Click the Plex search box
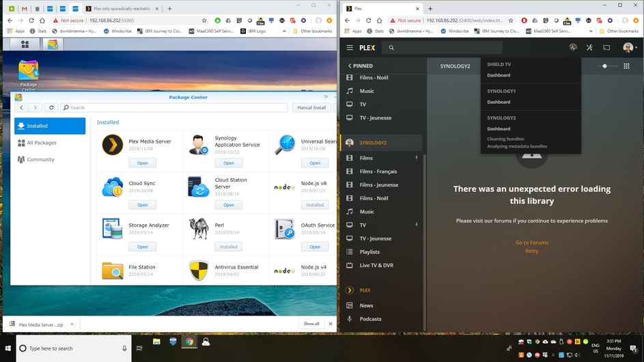The image size is (644, 362). pyautogui.click(x=442, y=48)
